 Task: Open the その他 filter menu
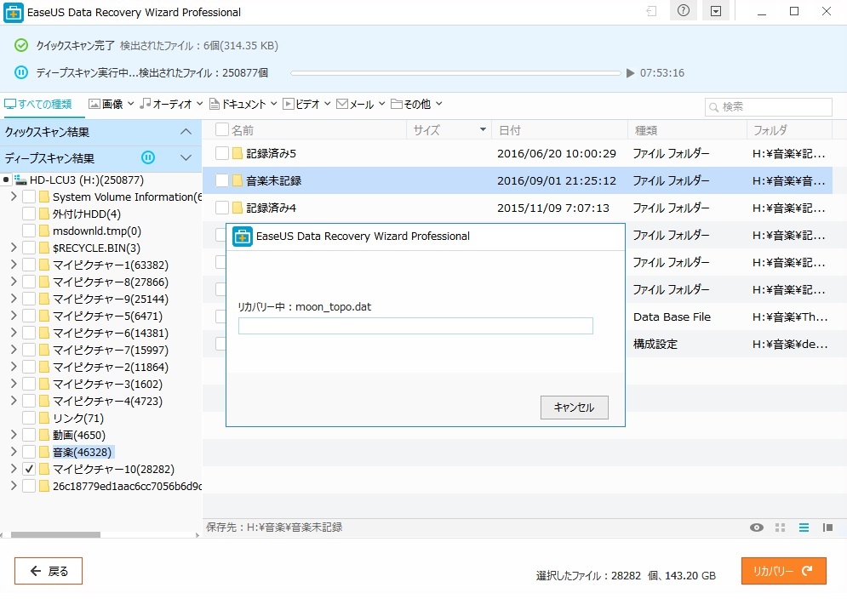click(416, 104)
